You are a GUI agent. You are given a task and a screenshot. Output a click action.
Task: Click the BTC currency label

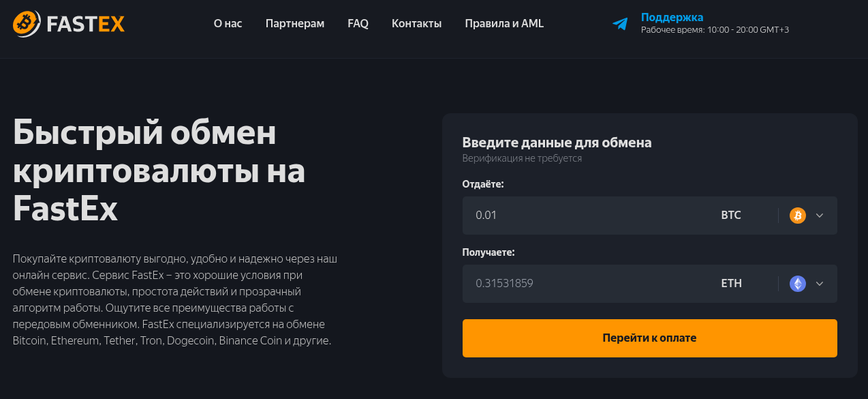point(731,216)
